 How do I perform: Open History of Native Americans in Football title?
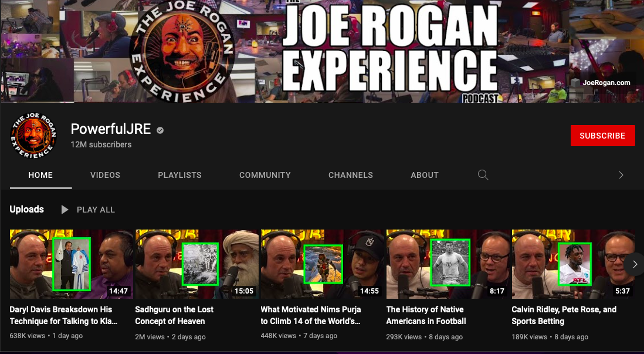(426, 315)
